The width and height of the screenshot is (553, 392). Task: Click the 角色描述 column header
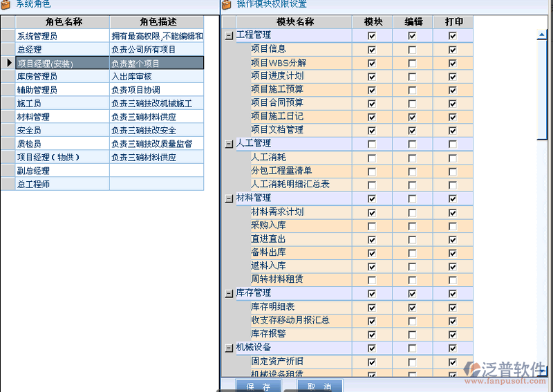click(158, 22)
